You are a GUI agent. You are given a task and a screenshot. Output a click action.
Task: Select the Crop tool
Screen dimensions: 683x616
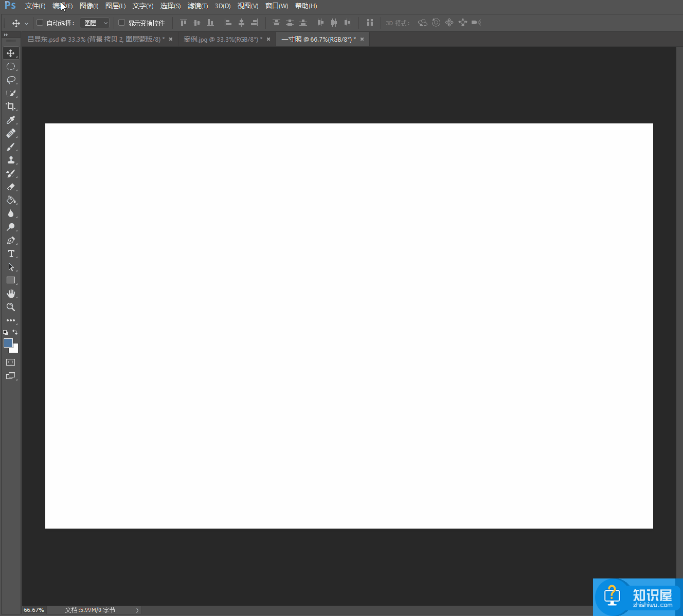11,106
